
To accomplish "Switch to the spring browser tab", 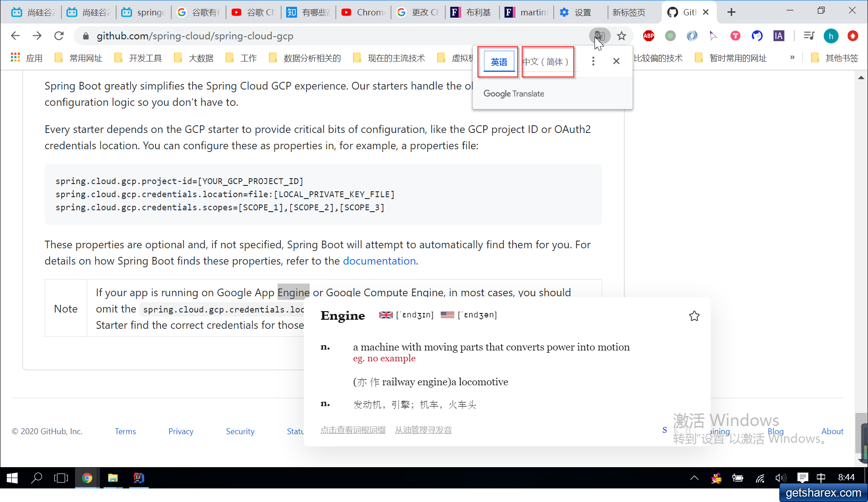I will [x=144, y=12].
